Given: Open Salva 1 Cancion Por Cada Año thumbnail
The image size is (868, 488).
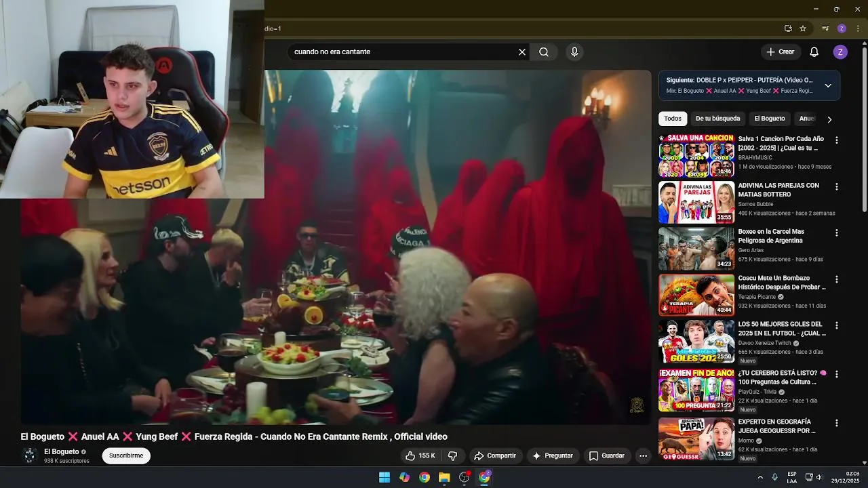Looking at the screenshot, I should click(x=696, y=156).
